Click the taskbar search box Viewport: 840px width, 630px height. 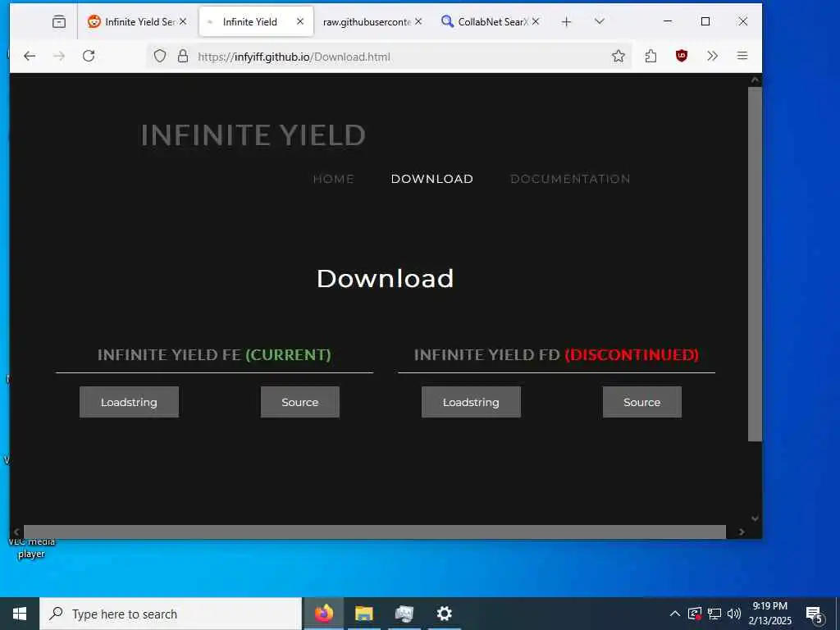pos(171,614)
